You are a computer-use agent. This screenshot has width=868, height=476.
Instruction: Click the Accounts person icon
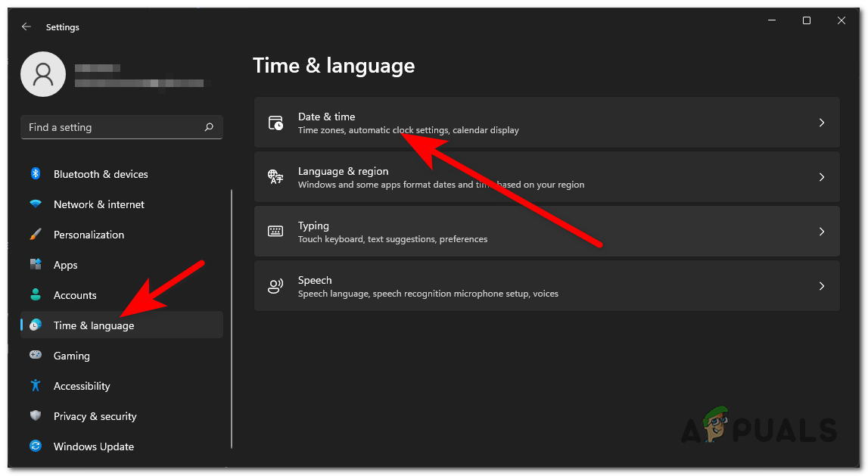click(36, 295)
